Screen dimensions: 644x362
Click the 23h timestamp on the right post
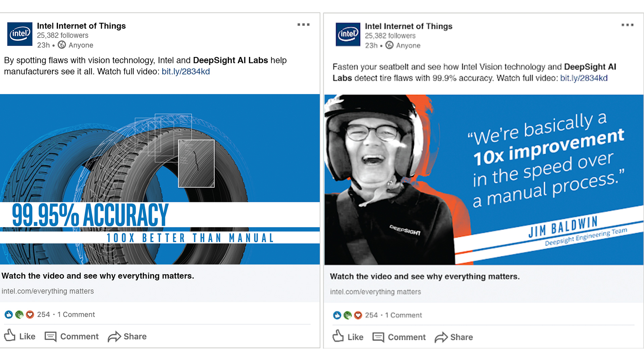click(x=371, y=45)
